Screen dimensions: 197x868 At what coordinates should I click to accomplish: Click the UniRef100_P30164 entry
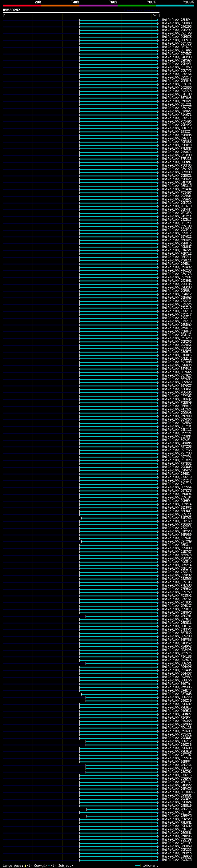point(177,74)
